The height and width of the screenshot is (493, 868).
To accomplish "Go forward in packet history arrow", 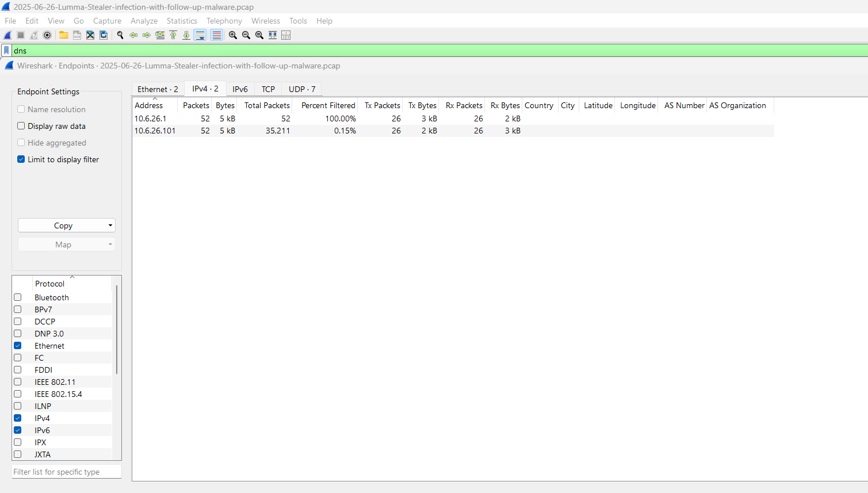I will tap(147, 35).
